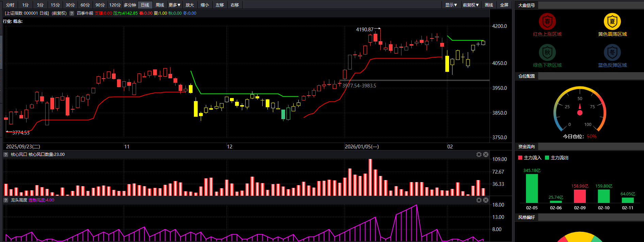Click the help icon beside 四季牛熊
Viewport: 644px width, 242px height.
(x=72, y=13)
